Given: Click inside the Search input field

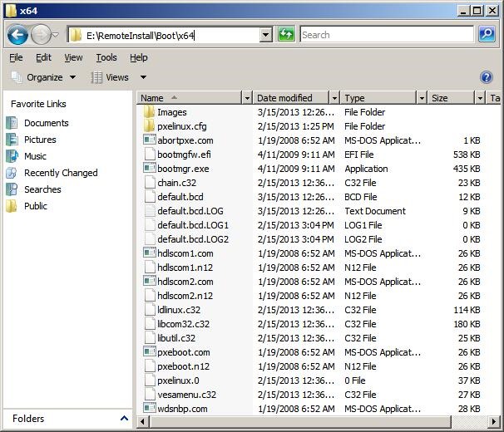Looking at the screenshot, I should (387, 34).
